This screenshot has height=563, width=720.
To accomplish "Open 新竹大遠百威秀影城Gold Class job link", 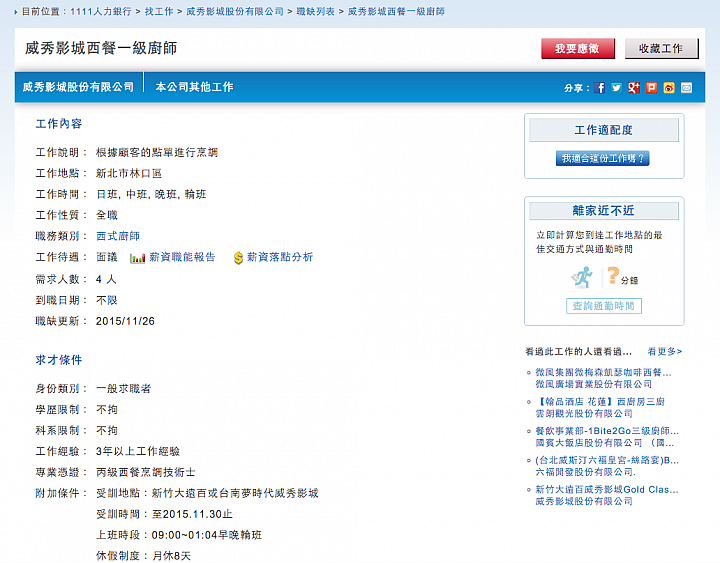I will 607,490.
